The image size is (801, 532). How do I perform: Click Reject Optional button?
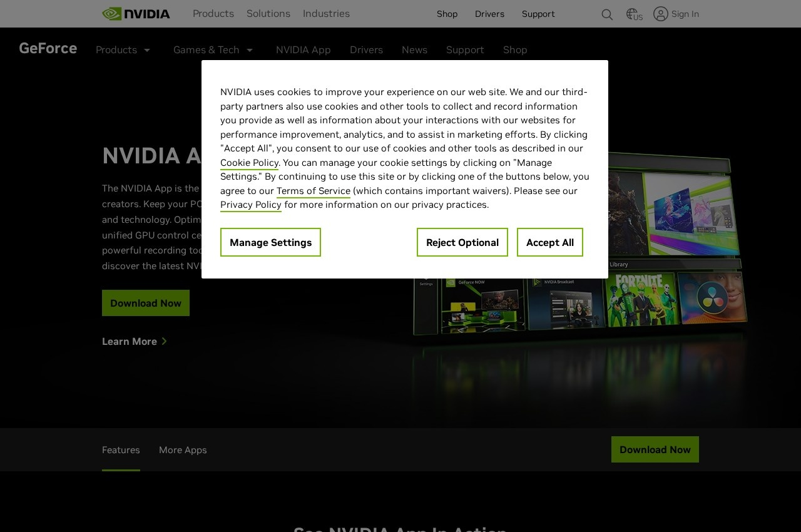(x=462, y=242)
